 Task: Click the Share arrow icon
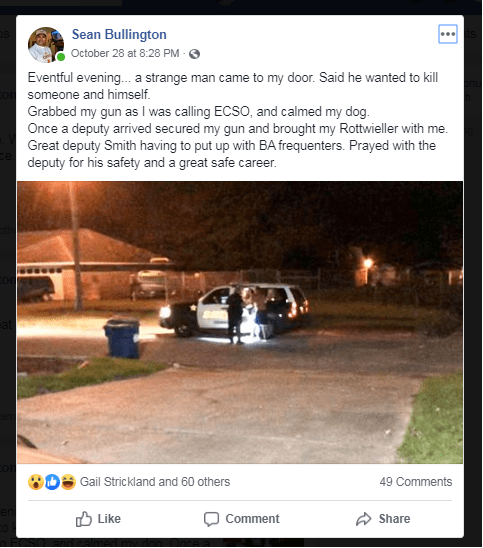pyautogui.click(x=363, y=519)
